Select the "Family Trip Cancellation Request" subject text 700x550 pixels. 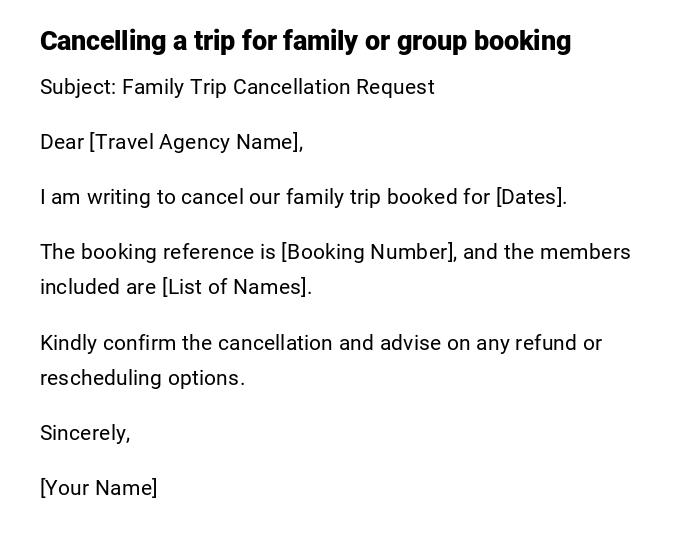point(278,87)
